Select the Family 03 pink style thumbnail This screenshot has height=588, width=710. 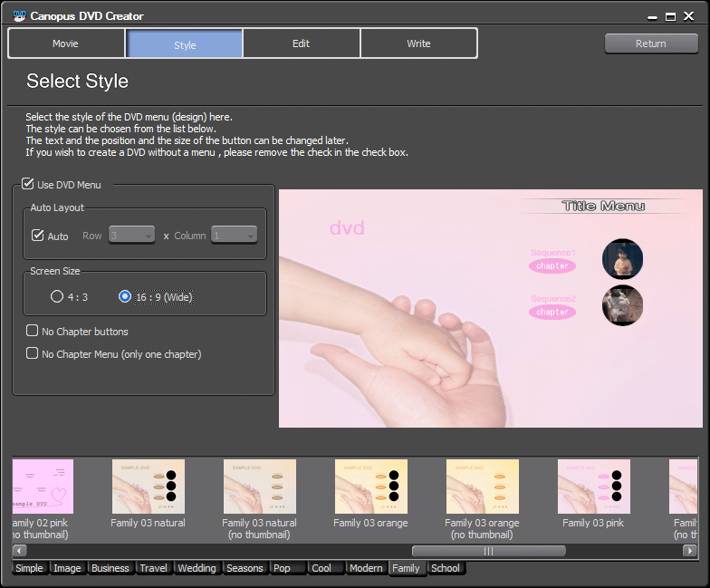pyautogui.click(x=593, y=487)
